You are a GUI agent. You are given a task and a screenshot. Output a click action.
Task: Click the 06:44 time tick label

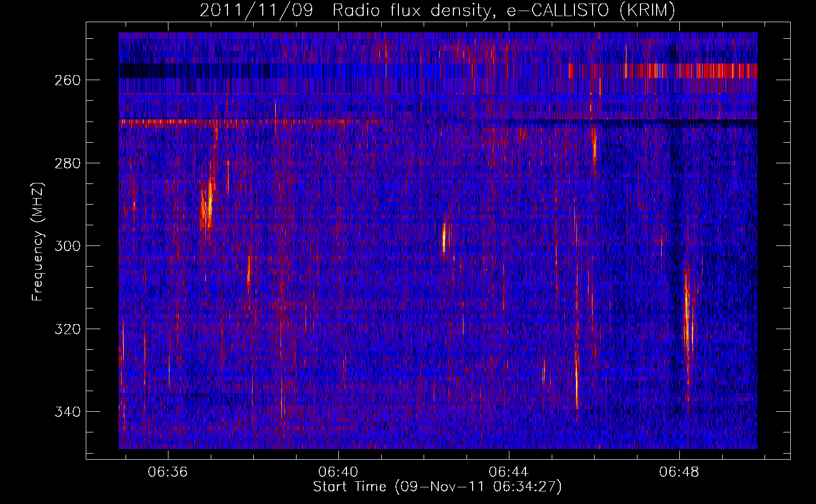509,472
